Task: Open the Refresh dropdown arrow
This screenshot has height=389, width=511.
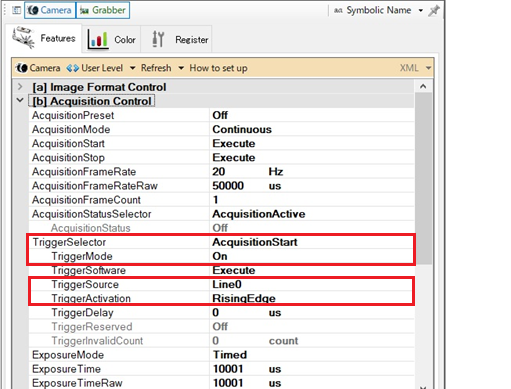Action: (x=181, y=68)
